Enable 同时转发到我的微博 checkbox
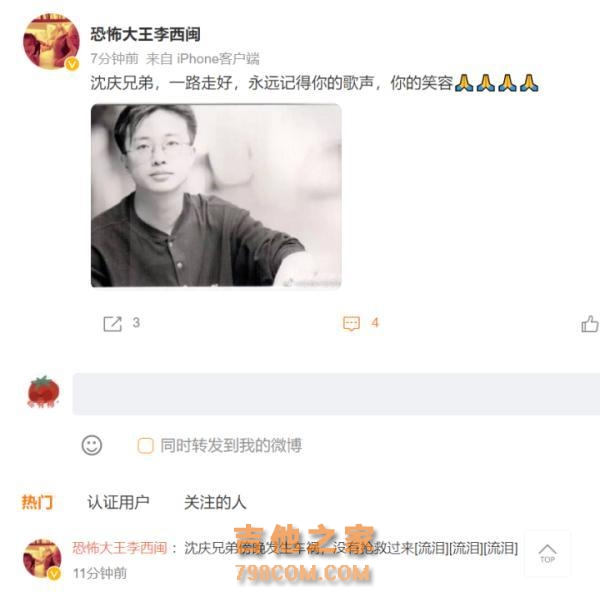This screenshot has width=600, height=592. tap(145, 445)
